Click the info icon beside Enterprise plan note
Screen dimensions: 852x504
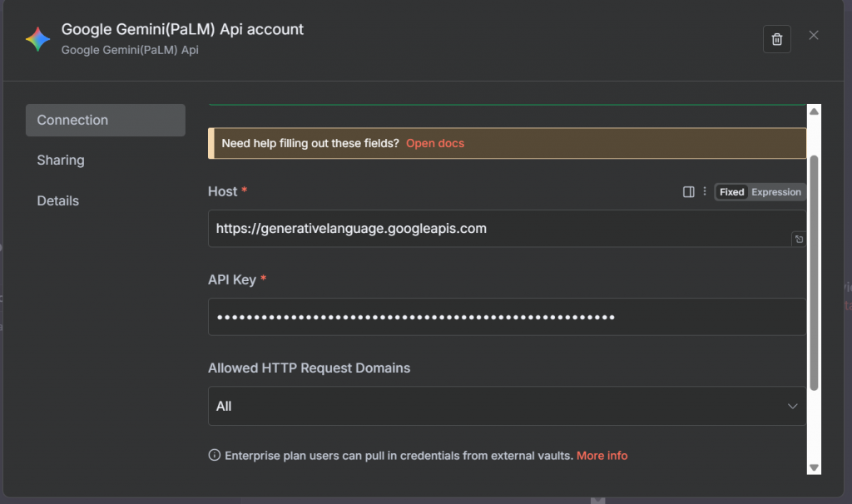[x=214, y=456]
